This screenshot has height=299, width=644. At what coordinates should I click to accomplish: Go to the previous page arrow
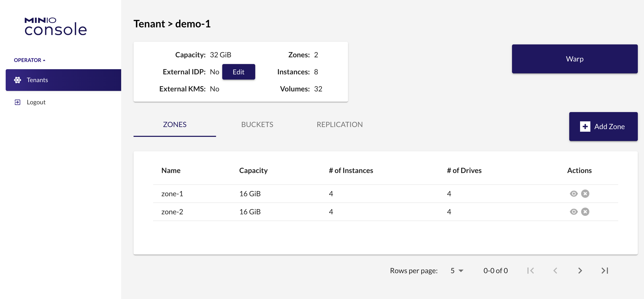555,271
